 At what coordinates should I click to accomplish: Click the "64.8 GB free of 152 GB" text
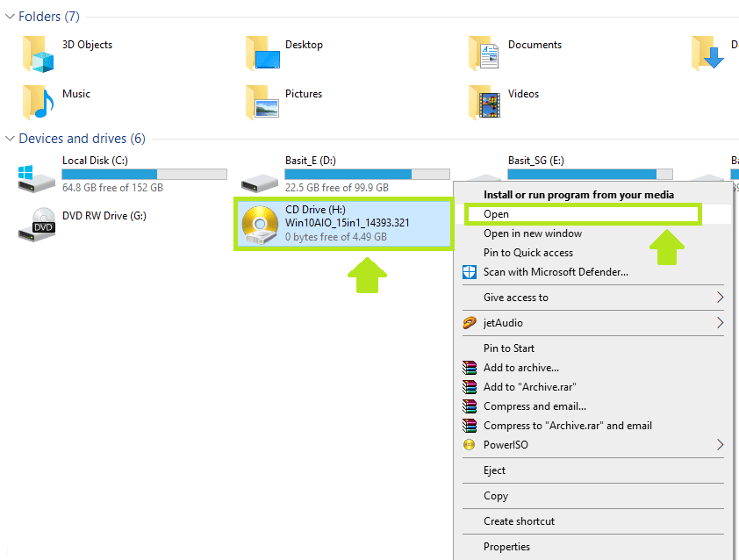pyautogui.click(x=112, y=188)
